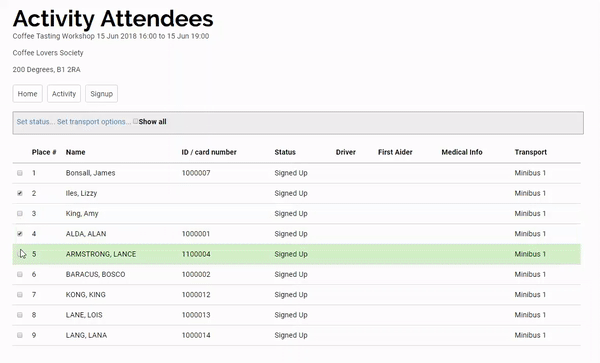Screen dimensions: 600x363
Task: Click the Home button
Action: [28, 94]
